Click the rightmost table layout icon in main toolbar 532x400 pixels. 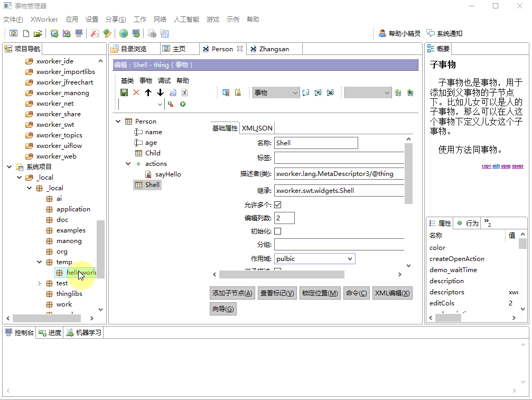(x=164, y=33)
